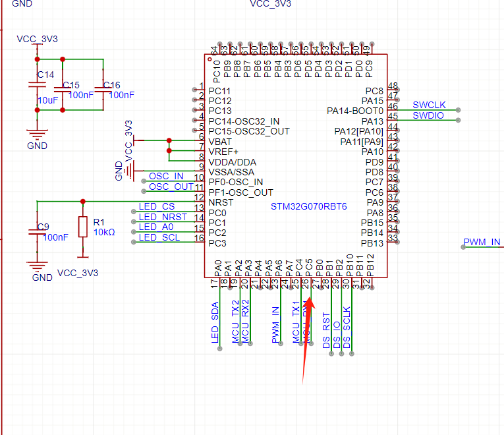The width and height of the screenshot is (504, 435).
Task: Click the NRST pin name
Action: click(x=221, y=202)
